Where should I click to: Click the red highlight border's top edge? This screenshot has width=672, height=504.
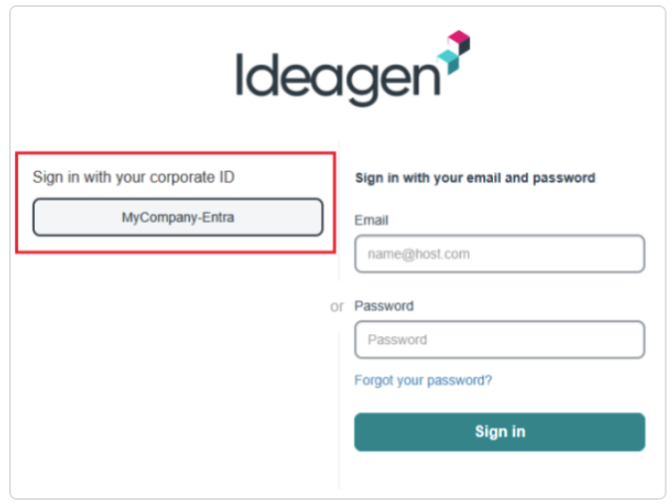click(x=176, y=154)
